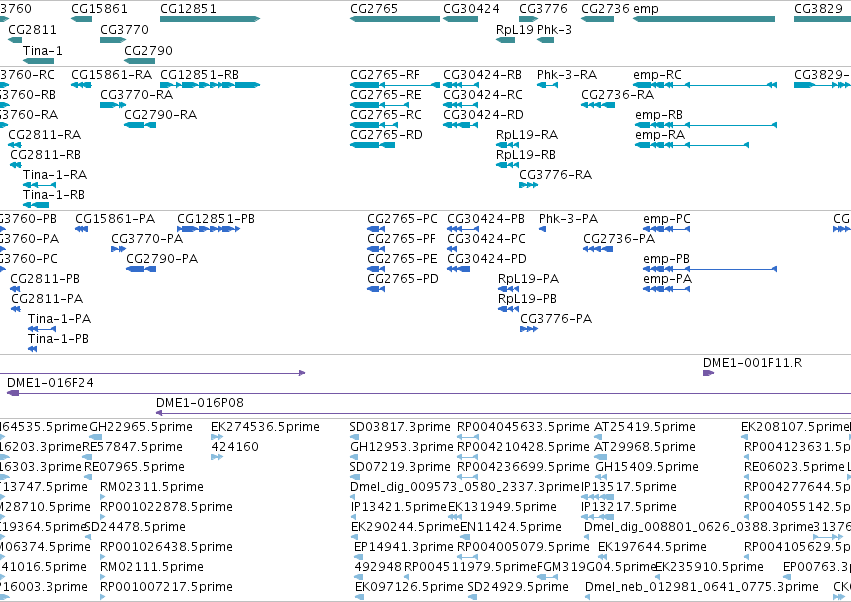This screenshot has width=851, height=602.
Task: Click protein emp-PC
Action: (x=666, y=219)
